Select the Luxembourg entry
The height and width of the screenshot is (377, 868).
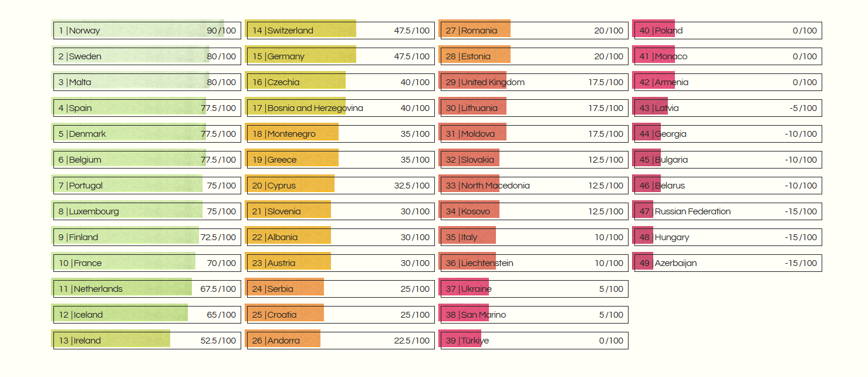(x=147, y=211)
